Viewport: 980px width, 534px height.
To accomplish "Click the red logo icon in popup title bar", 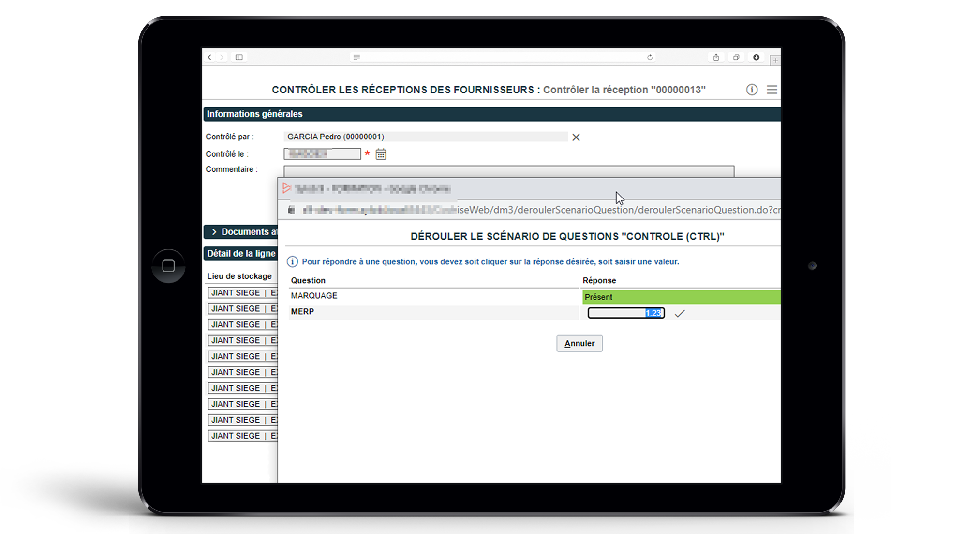I will [x=286, y=188].
